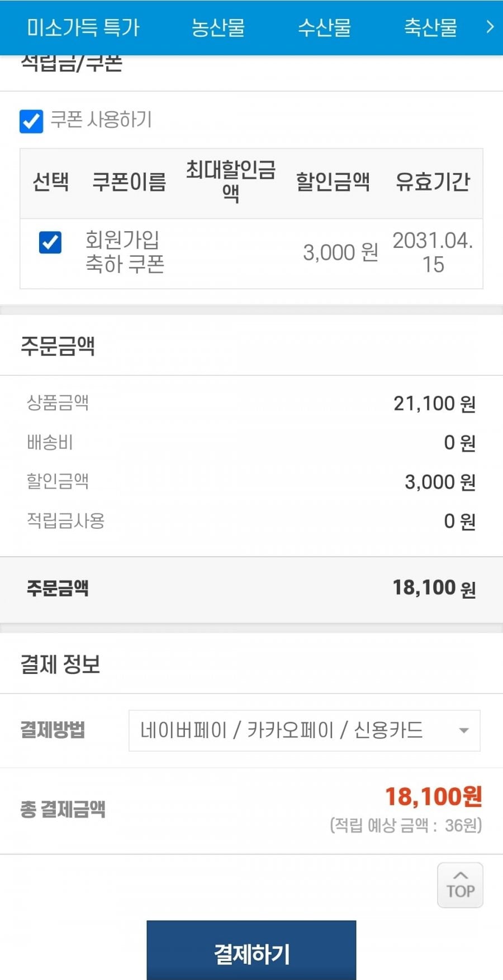This screenshot has height=980, width=503.
Task: Click the 유효기간 column header
Action: 433,182
